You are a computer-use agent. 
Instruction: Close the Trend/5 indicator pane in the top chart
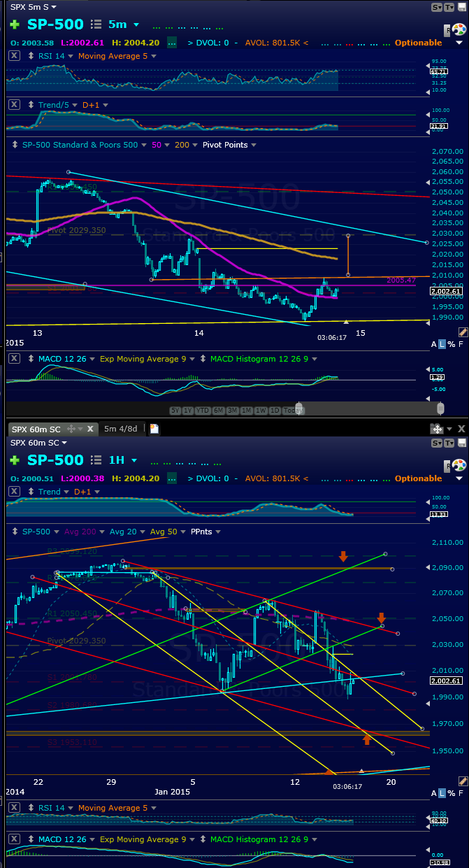pos(13,104)
